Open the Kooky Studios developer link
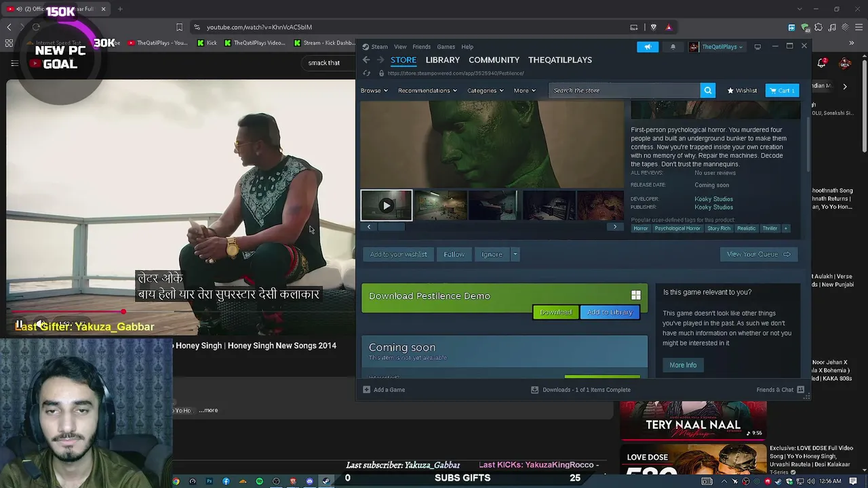The height and width of the screenshot is (488, 868). pos(713,199)
